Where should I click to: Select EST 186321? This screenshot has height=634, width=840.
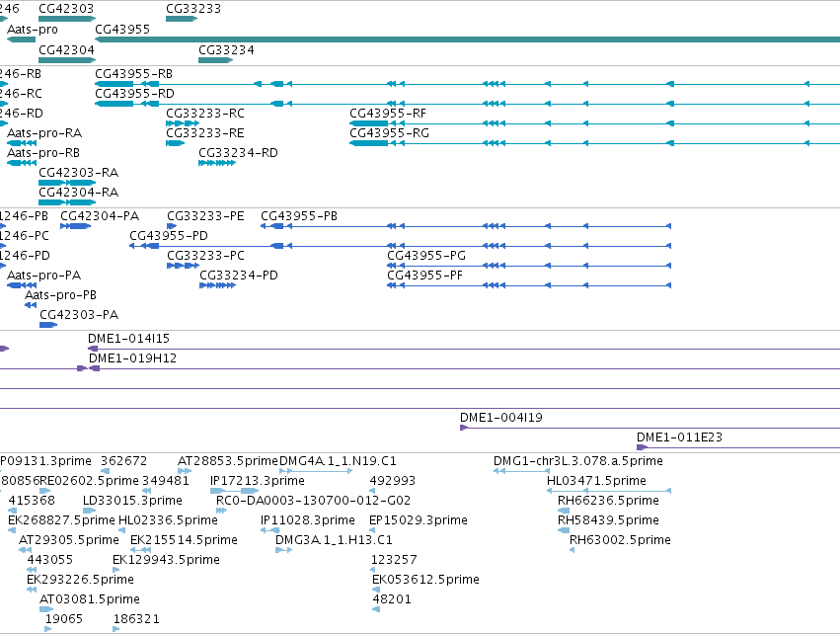[136, 619]
